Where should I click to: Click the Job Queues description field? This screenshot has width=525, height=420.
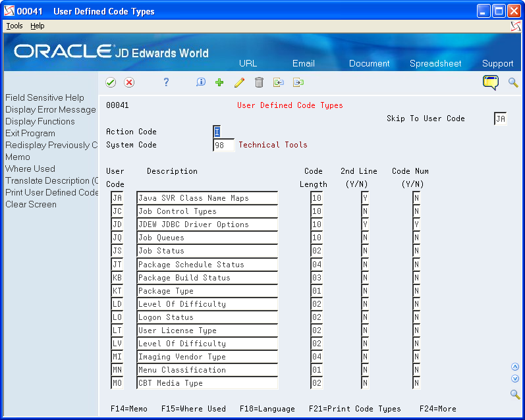point(207,238)
